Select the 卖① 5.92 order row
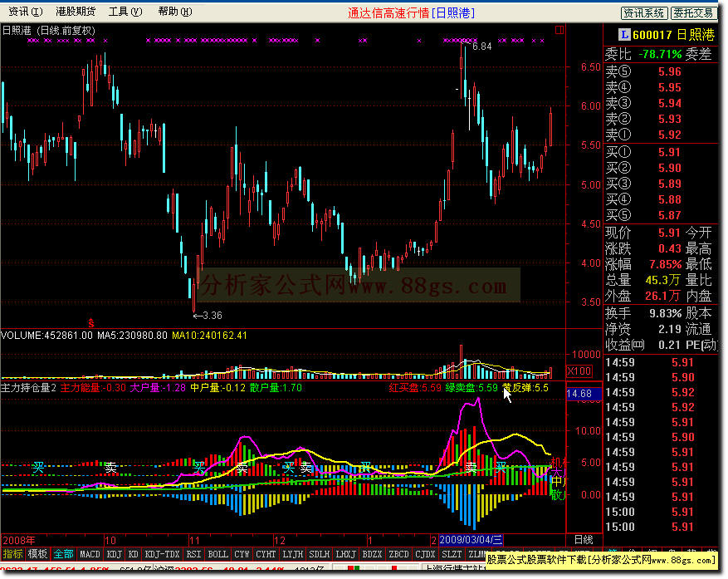Viewport: 728px width, 579px height. tap(660, 135)
